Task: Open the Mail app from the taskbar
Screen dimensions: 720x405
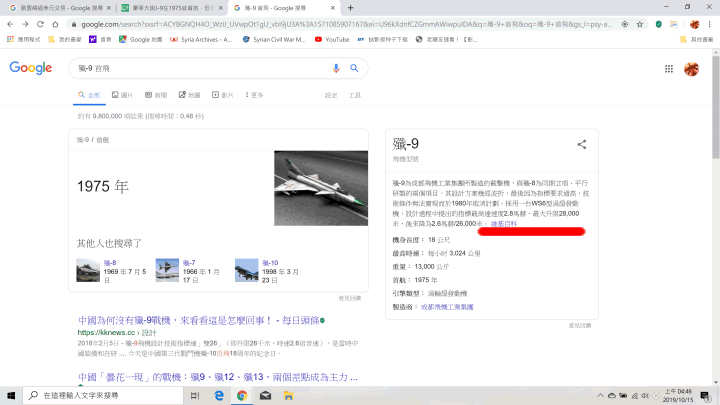Action: click(265, 395)
